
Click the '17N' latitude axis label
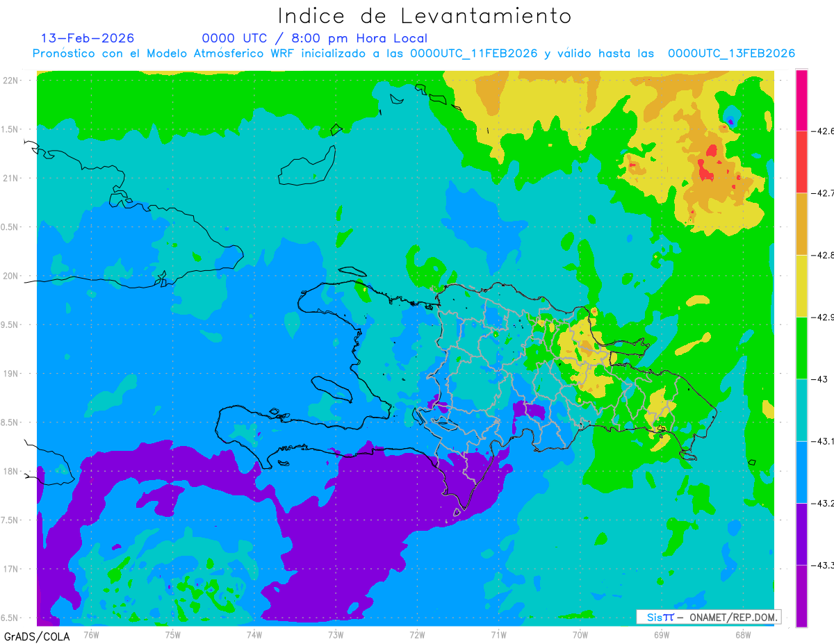(x=10, y=569)
